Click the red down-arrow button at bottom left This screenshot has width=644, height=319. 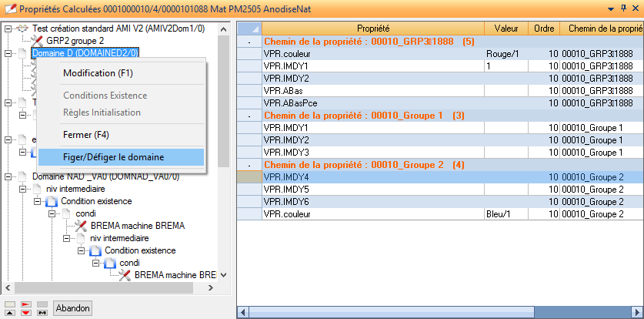[26, 313]
